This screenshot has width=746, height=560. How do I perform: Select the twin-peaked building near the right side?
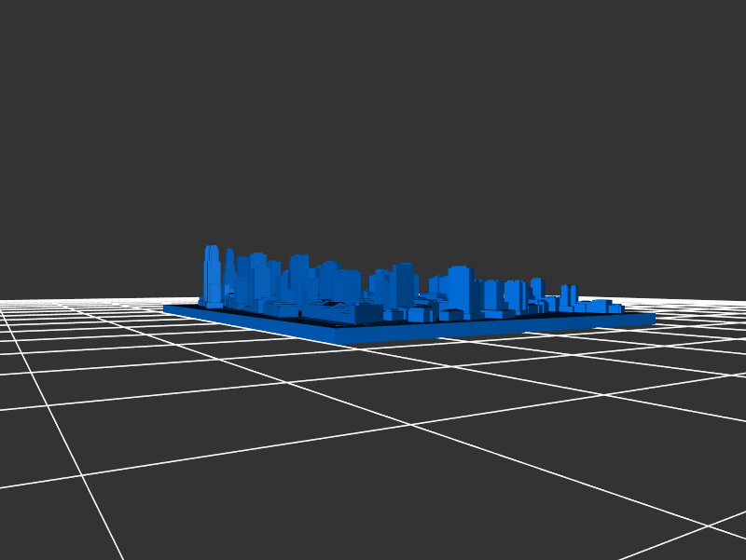pyautogui.click(x=569, y=294)
